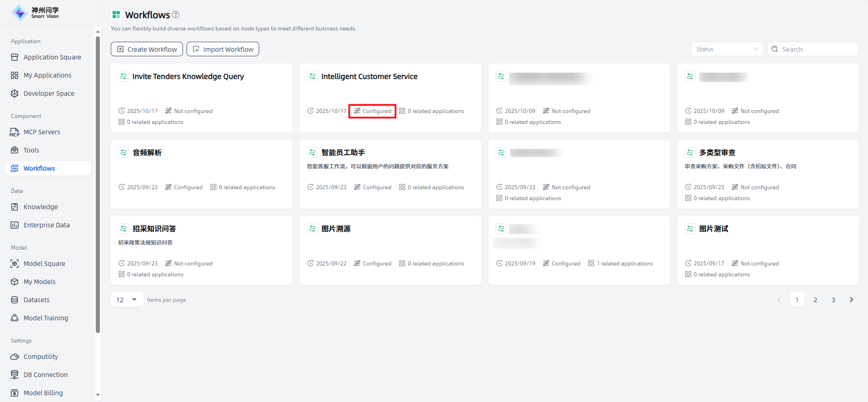Click the help icon beside Workflows title
868x402 pixels.
click(176, 15)
